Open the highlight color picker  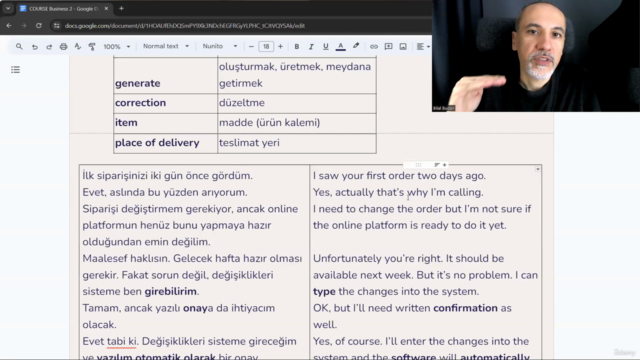click(x=356, y=46)
